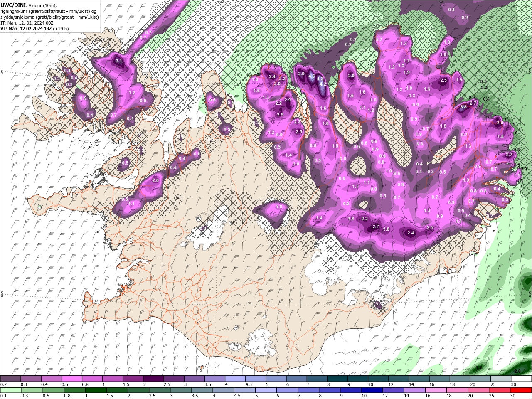Select the 0.8 swatch in the upper snow scale
Screen dimensions: 532x399
[92, 379]
